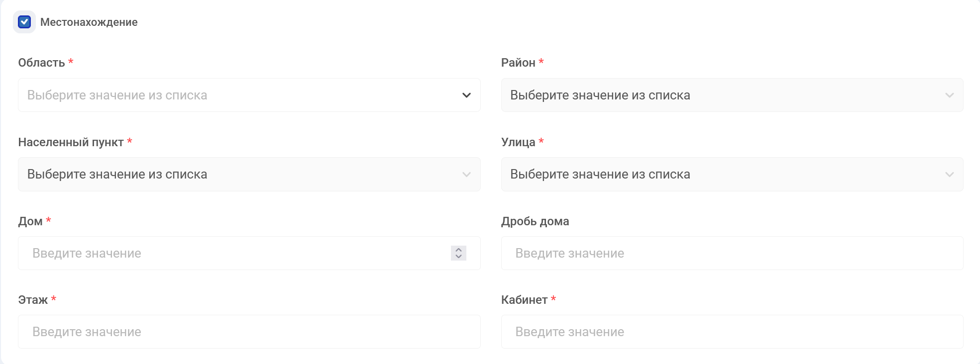Screen dimensions: 980x364
Task: Click the Кабинет input field
Action: coord(732,332)
